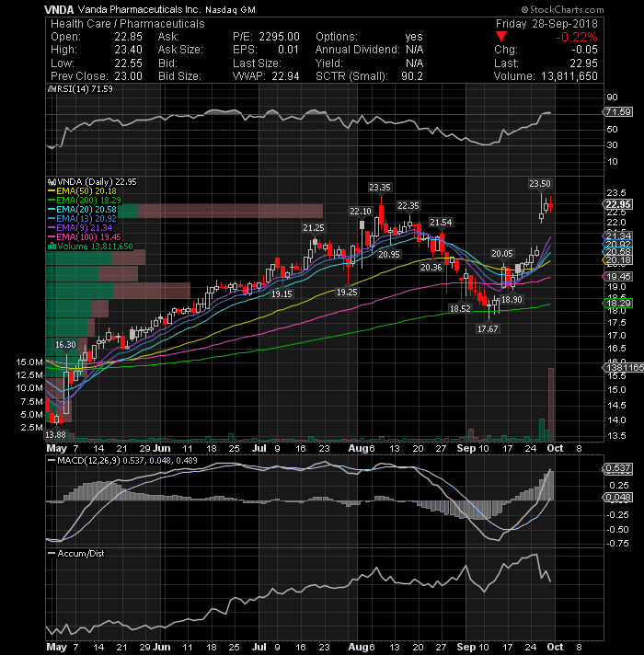Viewport: 644px width, 655px height.
Task: Click the yellow 20.18 EMA axis tag
Action: (x=618, y=260)
